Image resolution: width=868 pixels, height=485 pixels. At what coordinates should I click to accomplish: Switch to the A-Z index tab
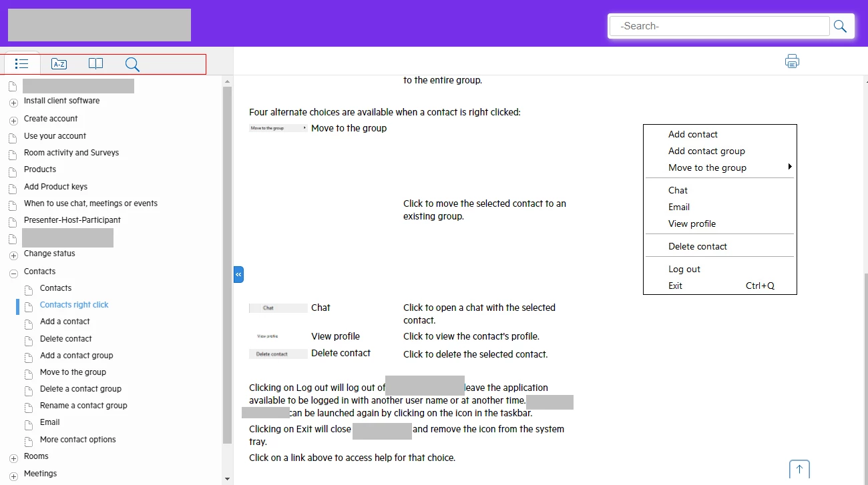click(59, 64)
